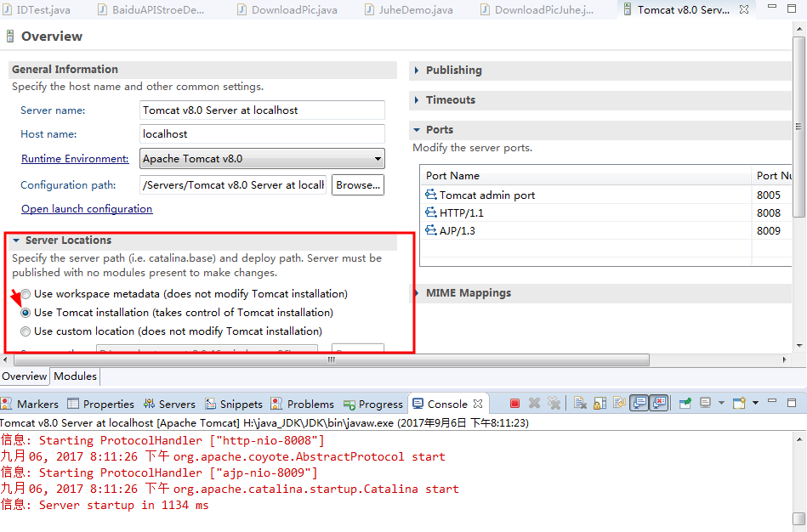Viewport: 807px width, 532px height.
Task: Terminate the running Tomcat server from Console
Action: pyautogui.click(x=514, y=404)
